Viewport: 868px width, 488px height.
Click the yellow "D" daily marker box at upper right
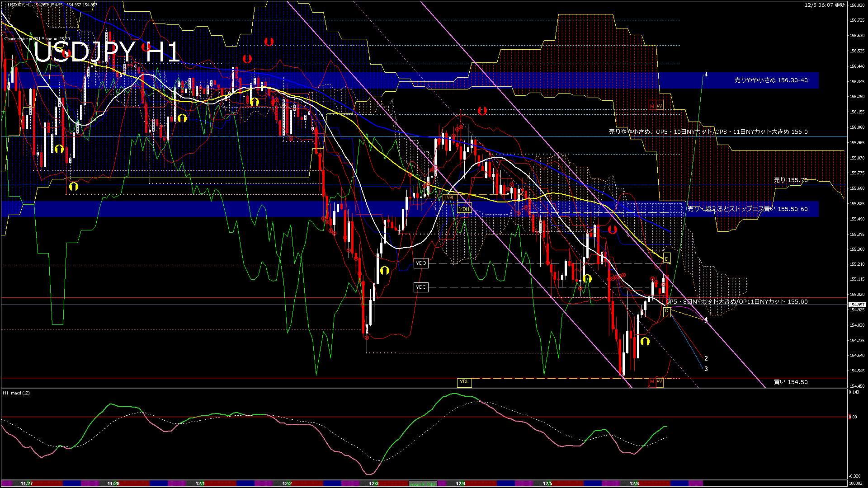[667, 258]
